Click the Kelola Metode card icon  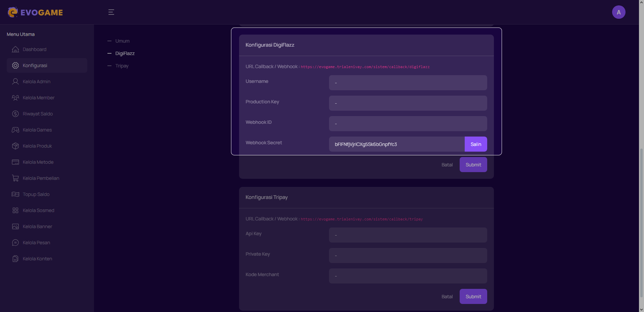(x=15, y=162)
